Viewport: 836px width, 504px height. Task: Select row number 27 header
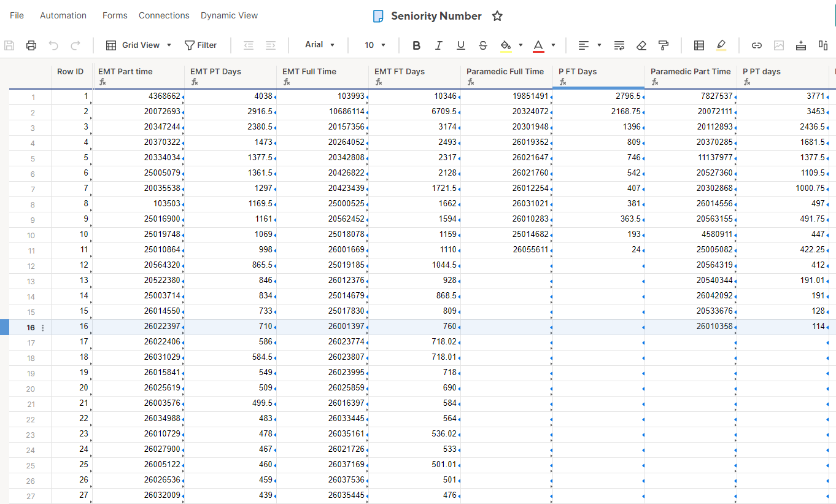(x=30, y=496)
